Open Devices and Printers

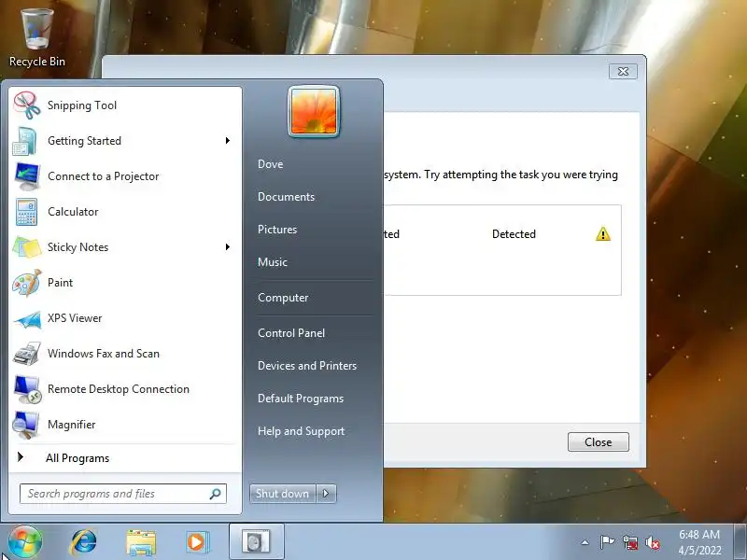tap(307, 366)
